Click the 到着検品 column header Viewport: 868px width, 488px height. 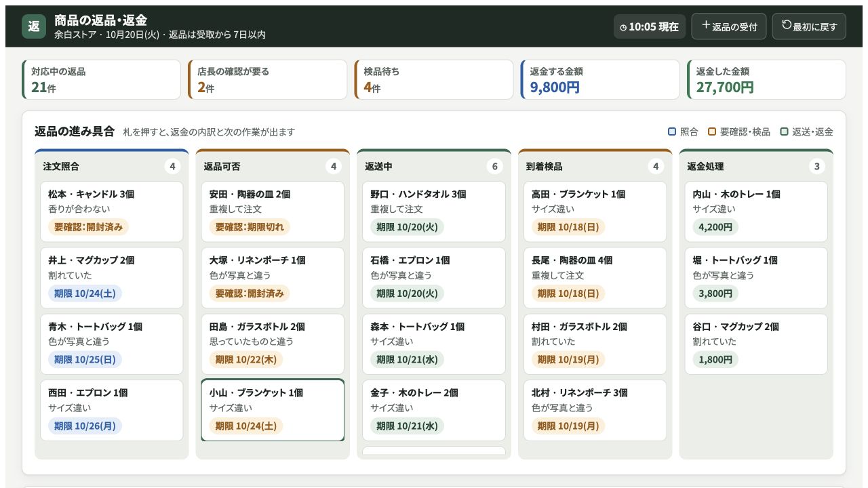(595, 166)
